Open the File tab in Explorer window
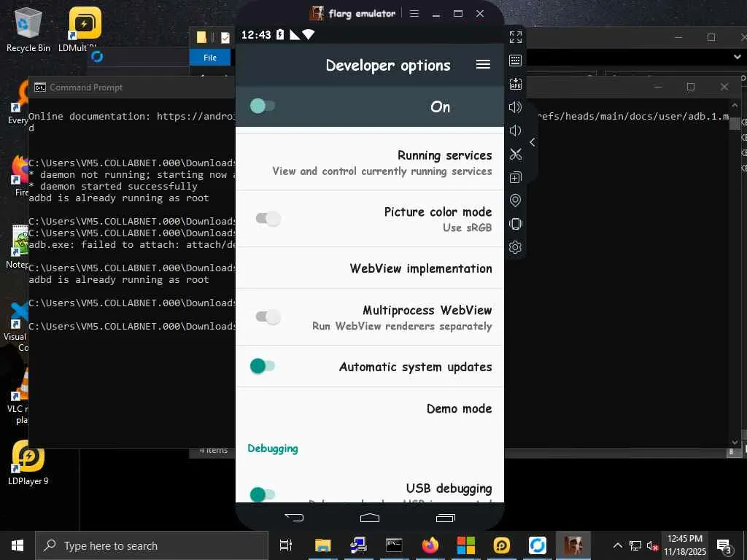This screenshot has height=560, width=747. coord(210,57)
